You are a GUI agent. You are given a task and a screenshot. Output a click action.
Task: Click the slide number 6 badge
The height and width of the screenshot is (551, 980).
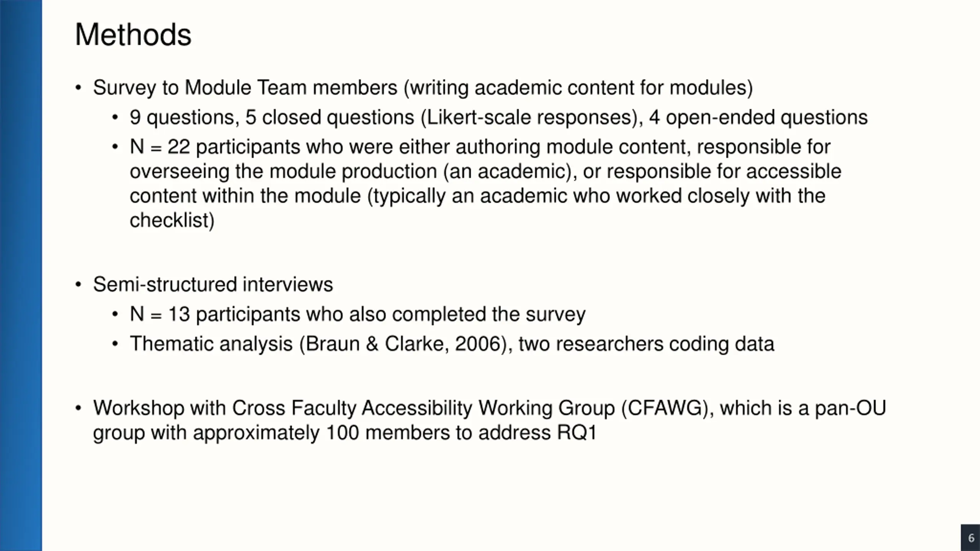(970, 538)
